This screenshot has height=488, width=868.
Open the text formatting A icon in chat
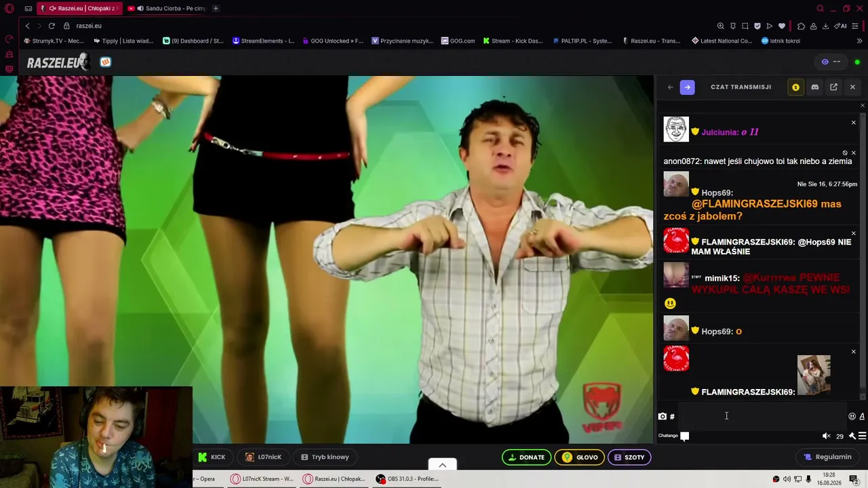(862, 416)
